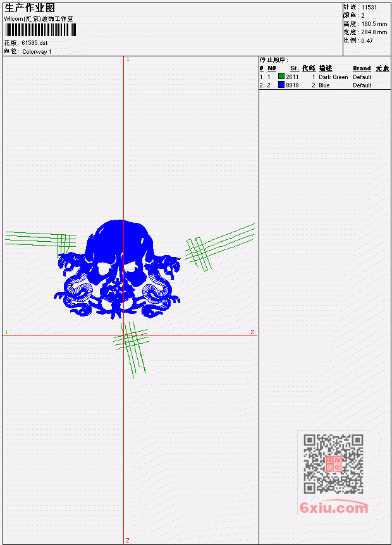Click the green 1 marker atop the vertical axis
Viewport: 392px width, 545px height.
128,59
